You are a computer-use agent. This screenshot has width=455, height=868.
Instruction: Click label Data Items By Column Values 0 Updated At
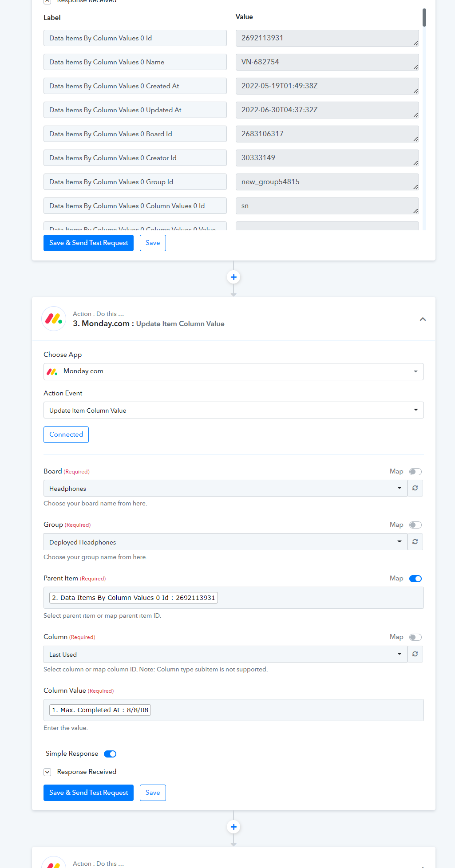pos(135,110)
